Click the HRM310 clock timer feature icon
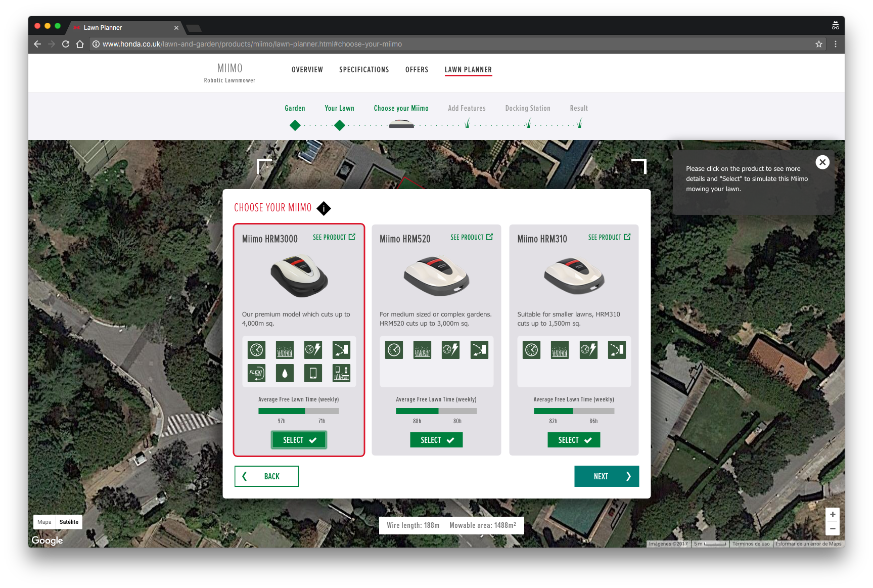The height and width of the screenshot is (588, 873). click(532, 350)
